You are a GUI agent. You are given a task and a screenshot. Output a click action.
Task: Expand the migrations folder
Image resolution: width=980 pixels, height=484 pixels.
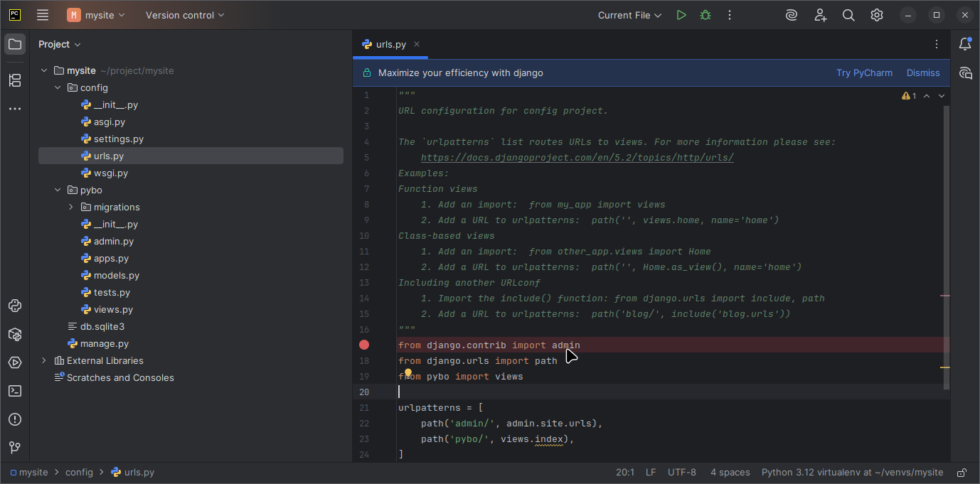(71, 207)
